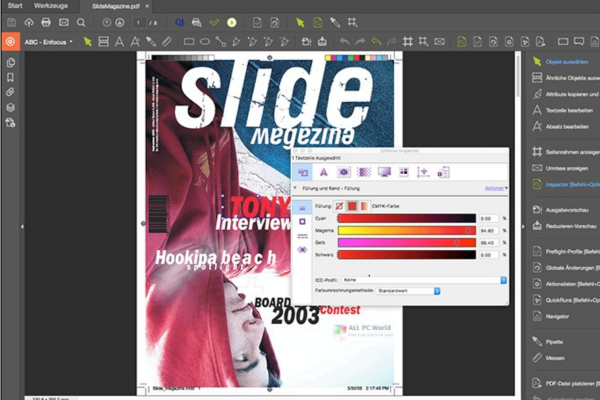
Task: Select gradient fill option
Action: click(364, 206)
